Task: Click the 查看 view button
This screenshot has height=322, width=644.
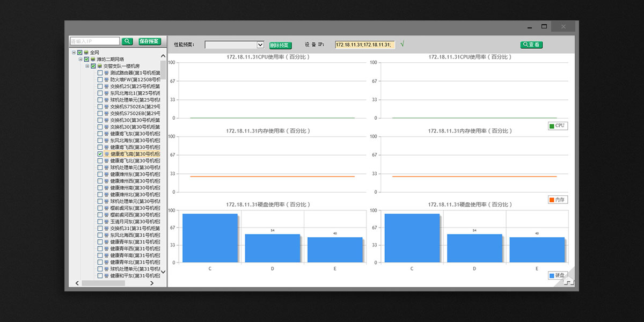Action: tap(531, 45)
